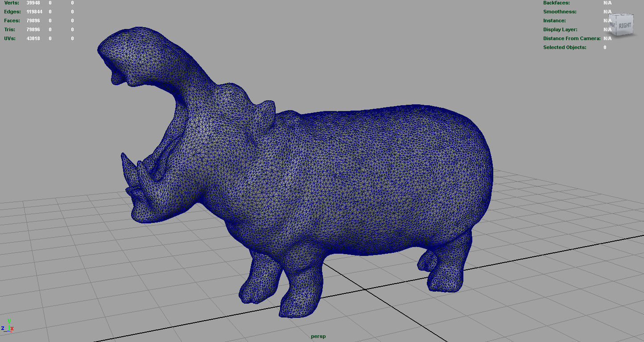Click the RIGHT face of the view cube
The height and width of the screenshot is (342, 644).
[625, 25]
